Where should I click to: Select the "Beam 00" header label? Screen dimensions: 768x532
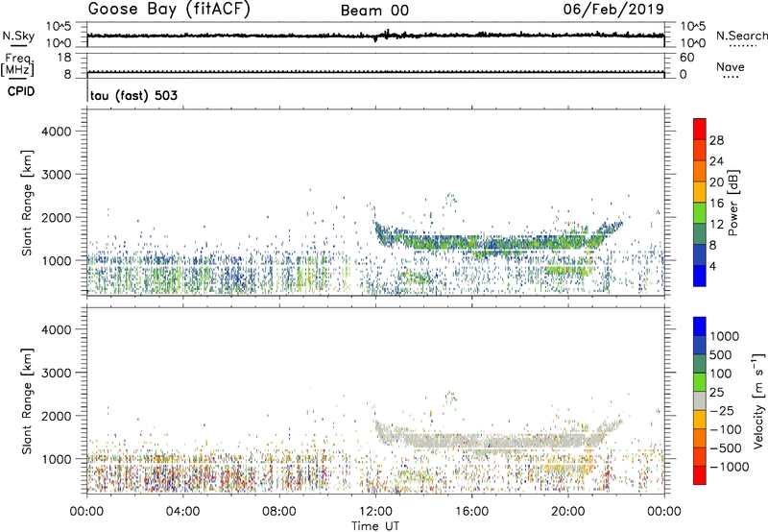374,11
